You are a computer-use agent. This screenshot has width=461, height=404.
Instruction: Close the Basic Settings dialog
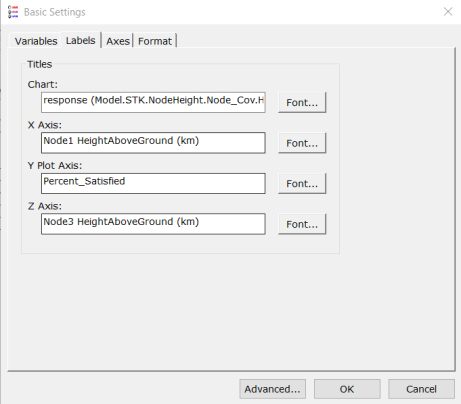coord(448,12)
